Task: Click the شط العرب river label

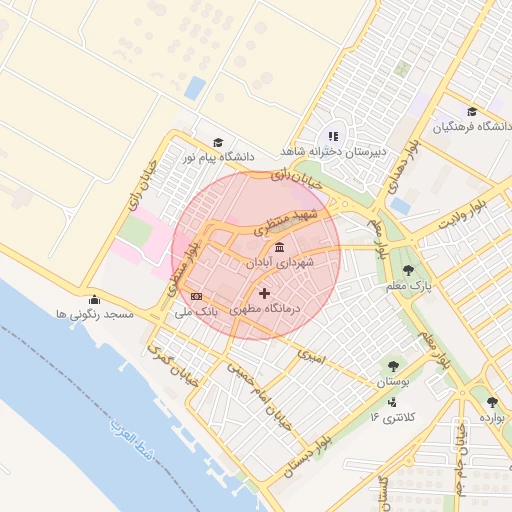Action: tap(133, 440)
